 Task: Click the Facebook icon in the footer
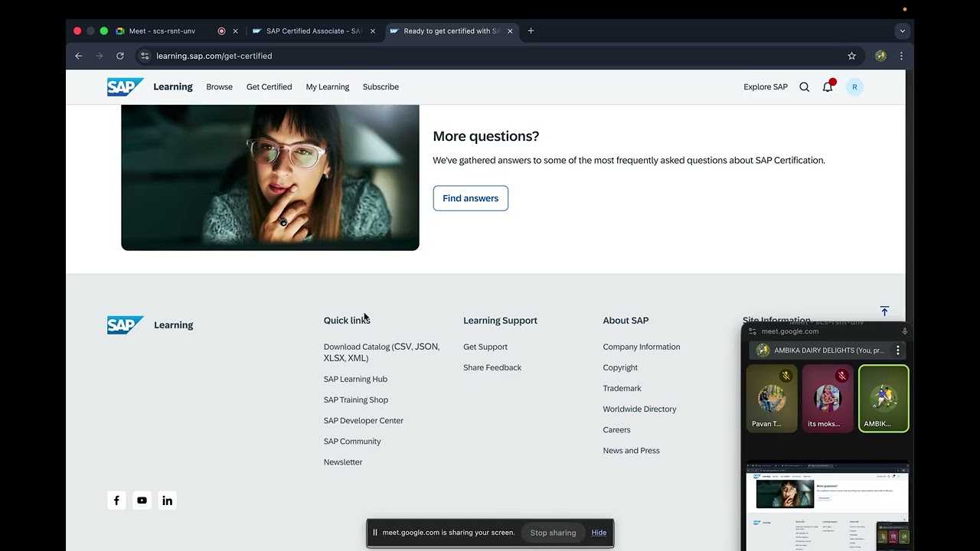(116, 500)
